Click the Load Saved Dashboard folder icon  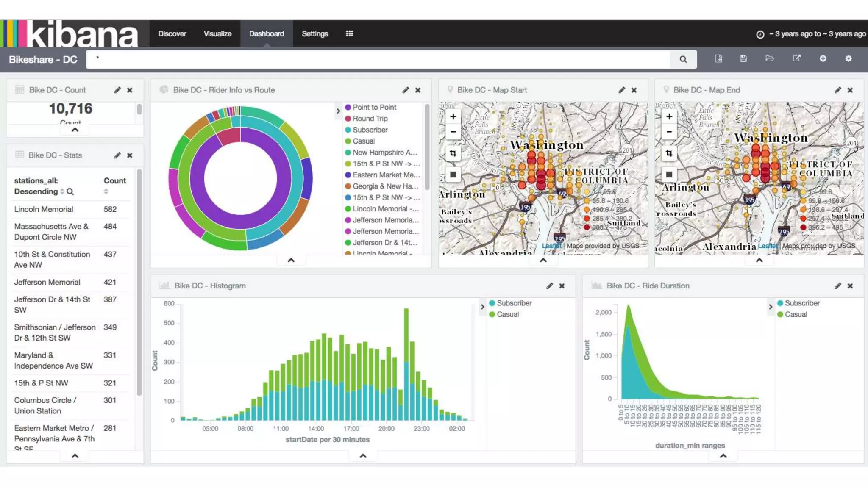coord(770,58)
